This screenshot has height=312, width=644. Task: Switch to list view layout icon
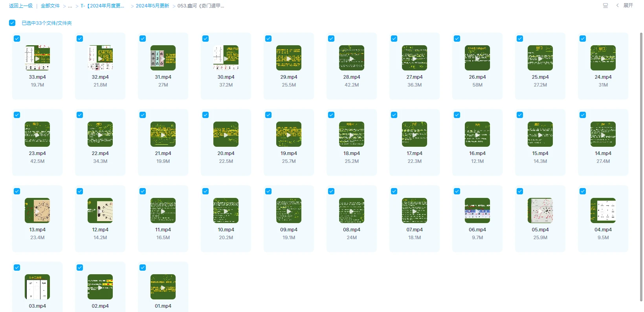pyautogui.click(x=605, y=6)
